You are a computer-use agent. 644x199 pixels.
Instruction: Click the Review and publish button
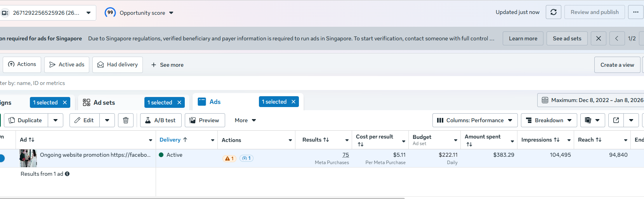[x=594, y=12]
